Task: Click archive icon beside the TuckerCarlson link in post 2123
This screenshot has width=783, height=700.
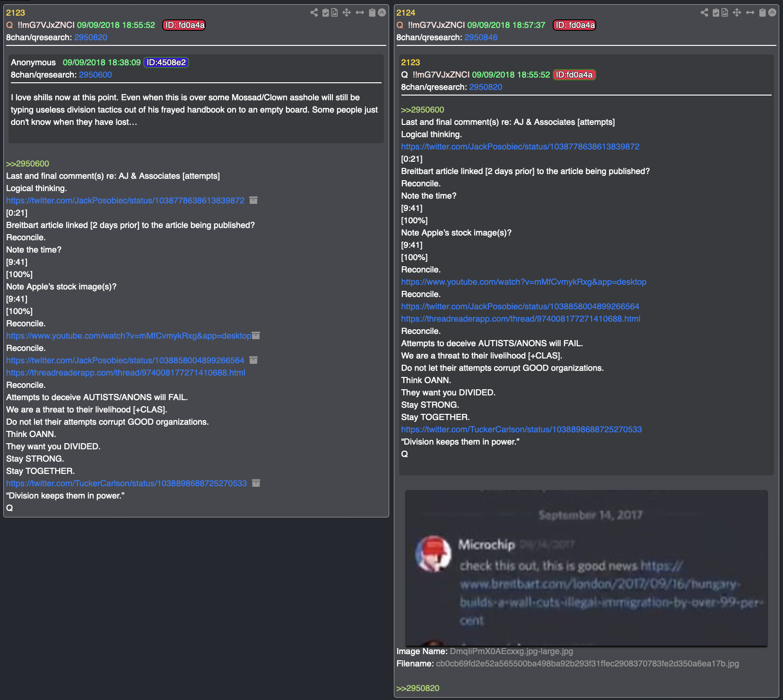Action: (256, 483)
